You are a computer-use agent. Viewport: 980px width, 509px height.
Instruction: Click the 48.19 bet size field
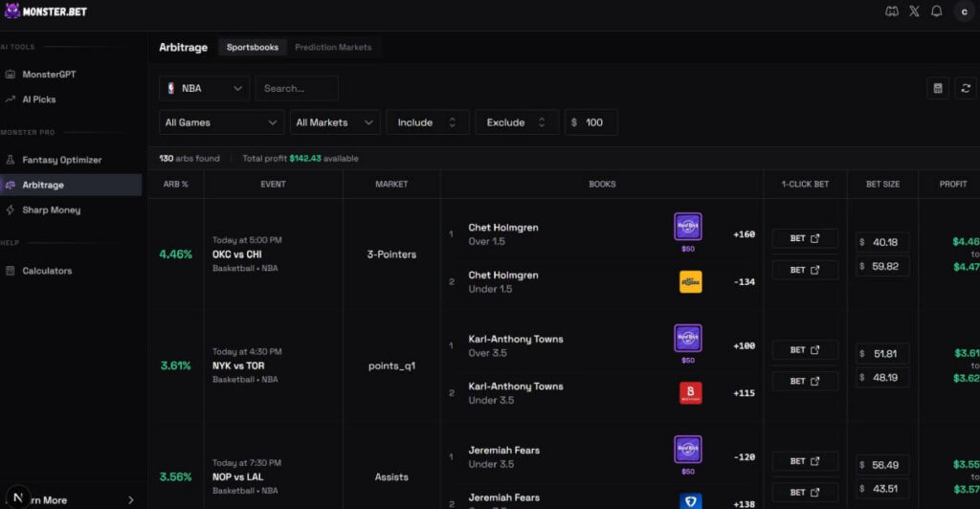[881, 377]
